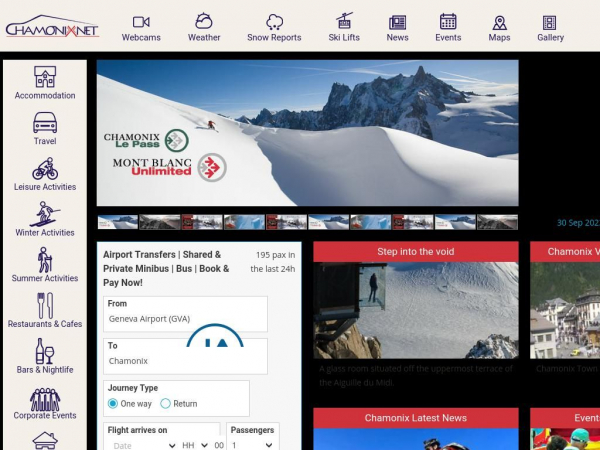Click the Ski Lifts menu label
The image size is (600, 450).
(x=344, y=38)
